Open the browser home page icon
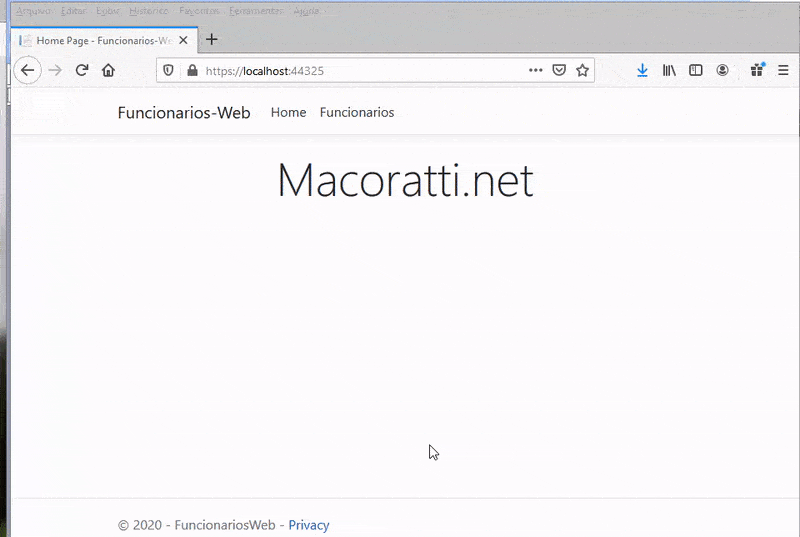Viewport: 800px width, 537px height. click(108, 70)
